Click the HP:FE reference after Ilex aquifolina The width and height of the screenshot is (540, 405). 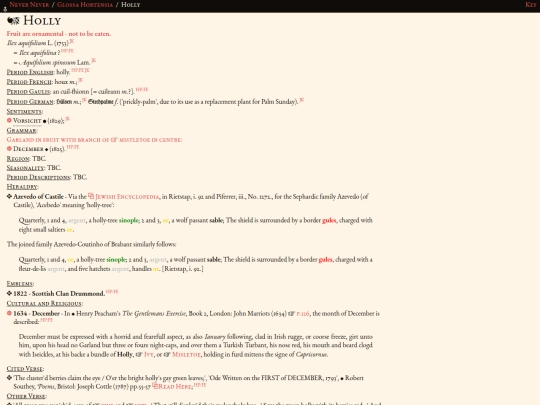(67, 51)
